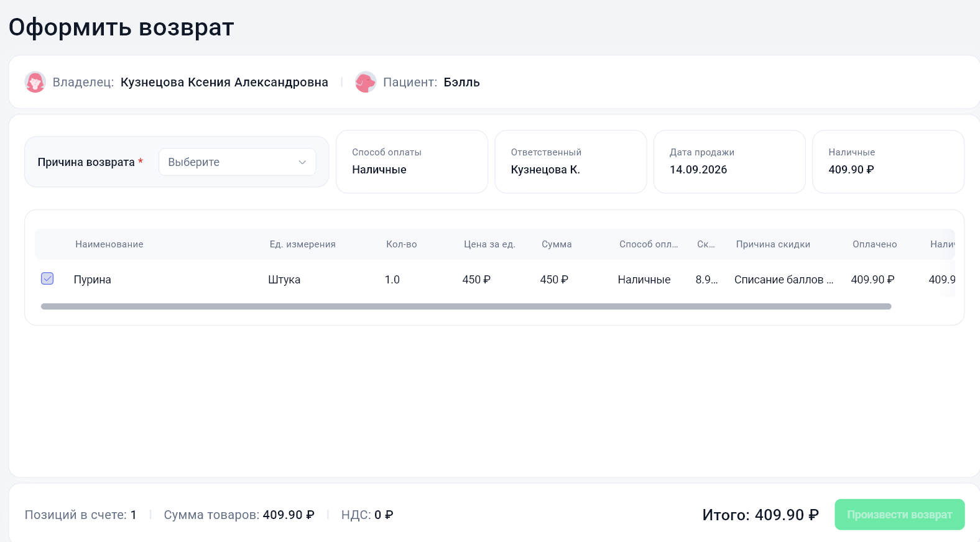Click the Штука unit cell
The width and height of the screenshot is (980, 542).
pos(284,280)
